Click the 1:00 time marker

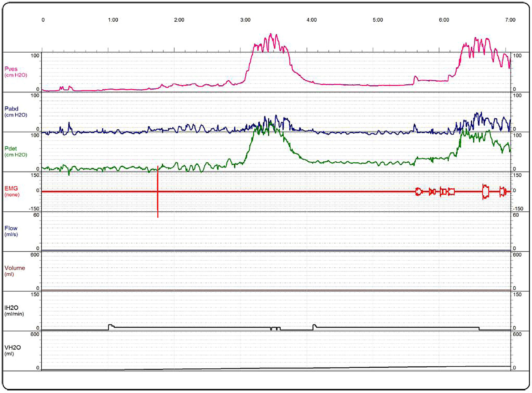(x=113, y=20)
